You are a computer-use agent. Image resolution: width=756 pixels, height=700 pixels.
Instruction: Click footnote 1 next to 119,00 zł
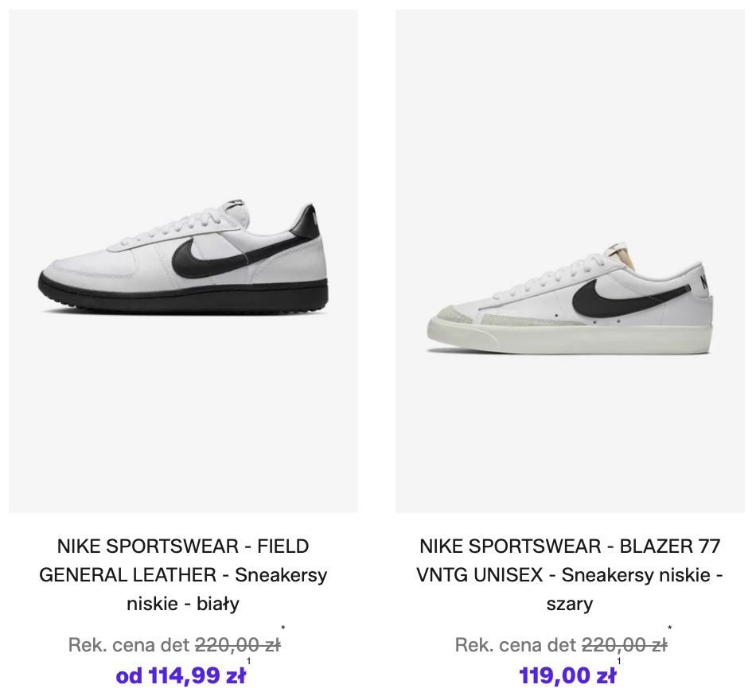point(619,661)
